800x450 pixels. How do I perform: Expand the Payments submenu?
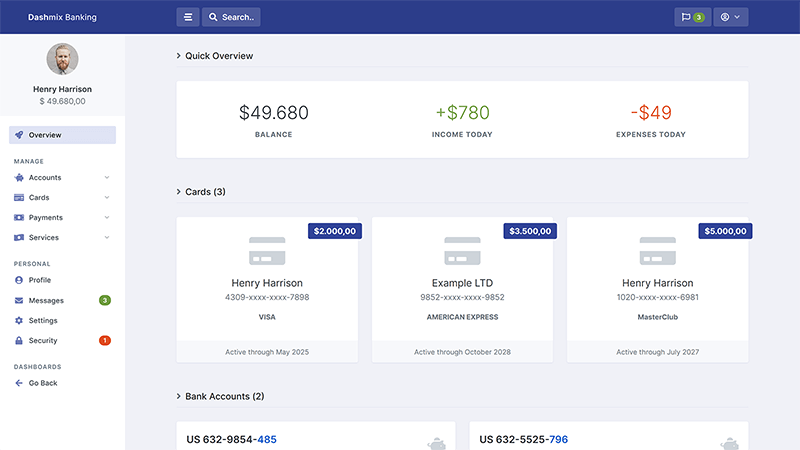point(62,218)
